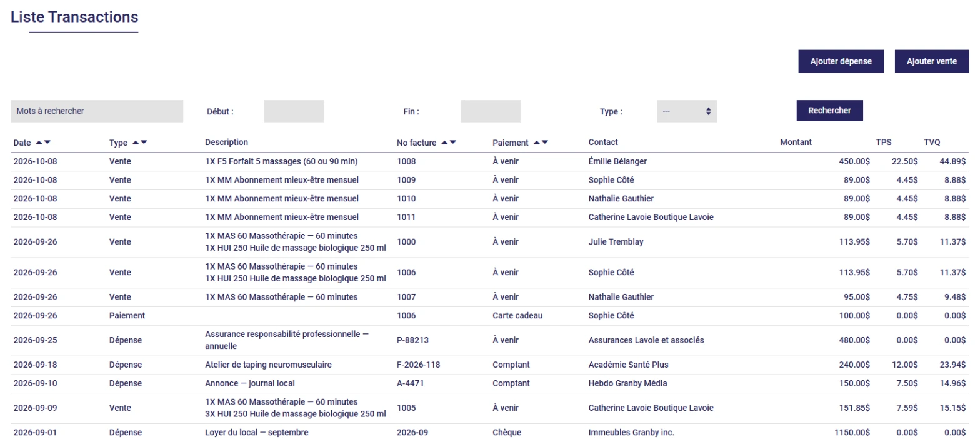Sort No facture descending with down arrow
The width and height of the screenshot is (980, 439).
click(452, 143)
